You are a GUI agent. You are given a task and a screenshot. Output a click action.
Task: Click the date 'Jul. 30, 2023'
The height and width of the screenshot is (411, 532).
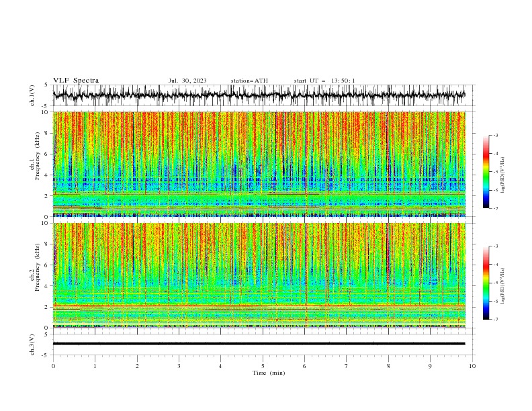[x=187, y=81]
